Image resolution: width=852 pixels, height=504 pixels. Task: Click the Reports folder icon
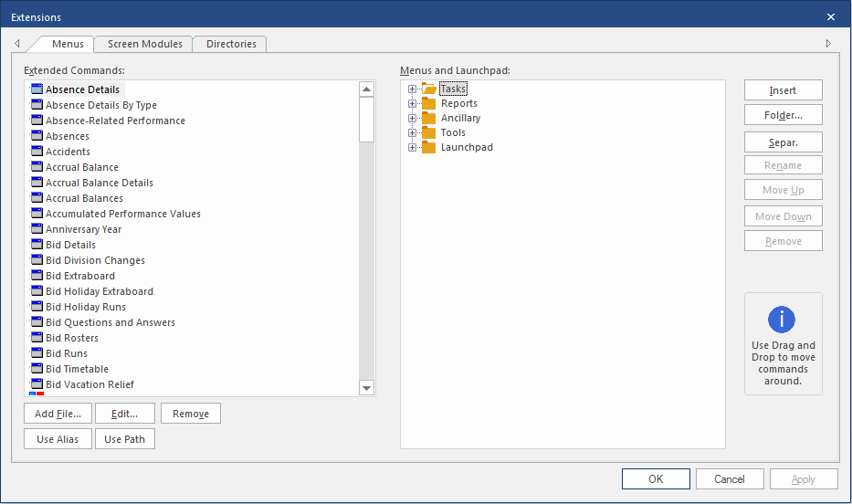429,104
